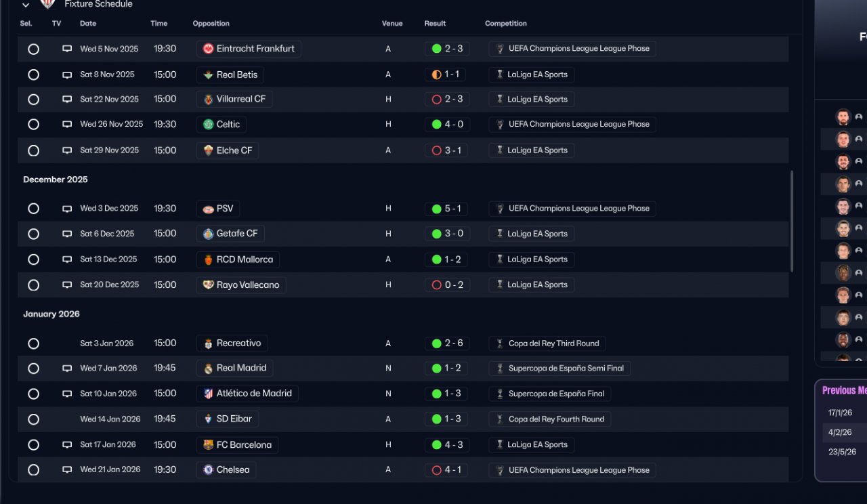Sort fixtures by the Date column header
The image size is (867, 504).
point(88,24)
